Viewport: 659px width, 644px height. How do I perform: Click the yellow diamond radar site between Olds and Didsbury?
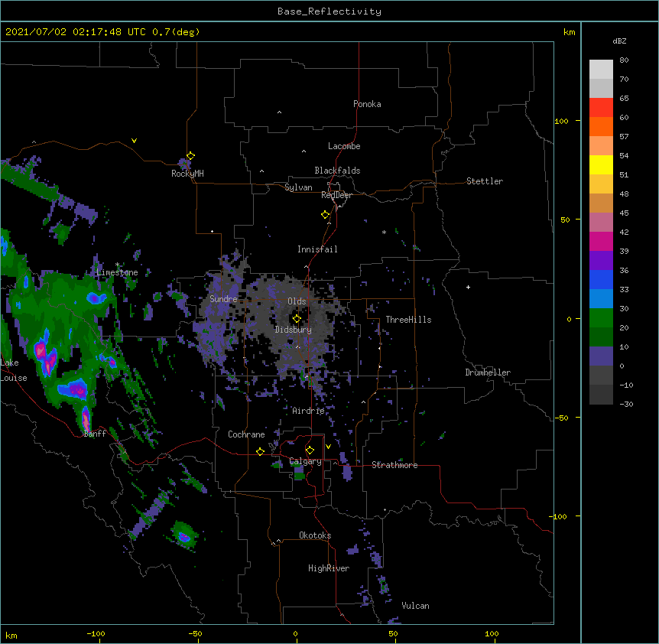tap(297, 319)
